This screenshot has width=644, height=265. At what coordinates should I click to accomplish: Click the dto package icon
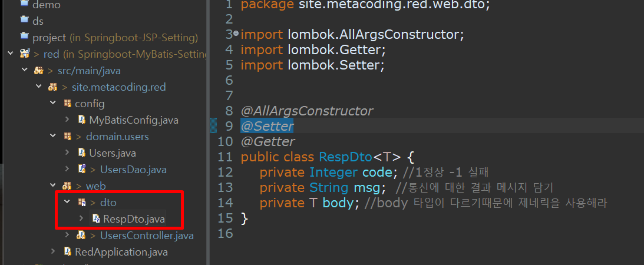(x=81, y=202)
